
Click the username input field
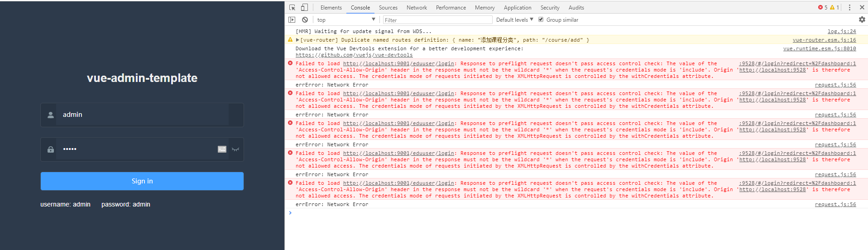click(142, 115)
